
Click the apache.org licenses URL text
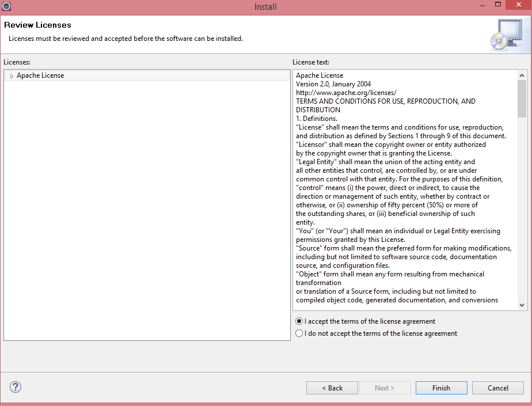346,93
